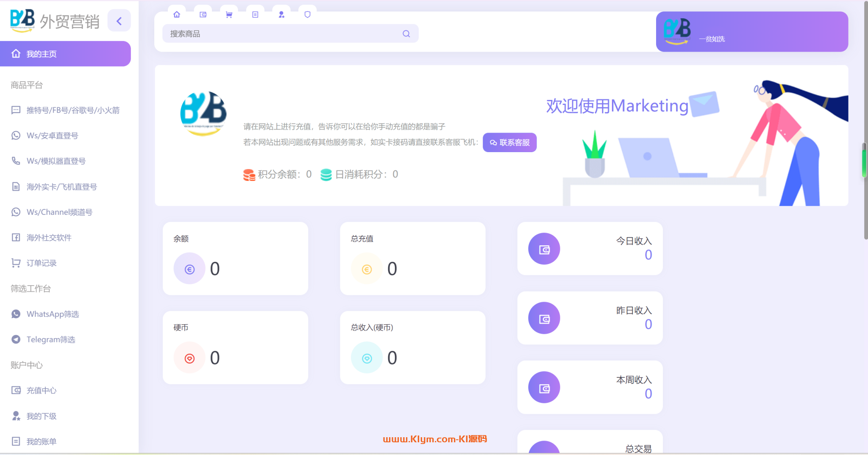Click the 本周收入 label
The width and height of the screenshot is (868, 455).
634,380
